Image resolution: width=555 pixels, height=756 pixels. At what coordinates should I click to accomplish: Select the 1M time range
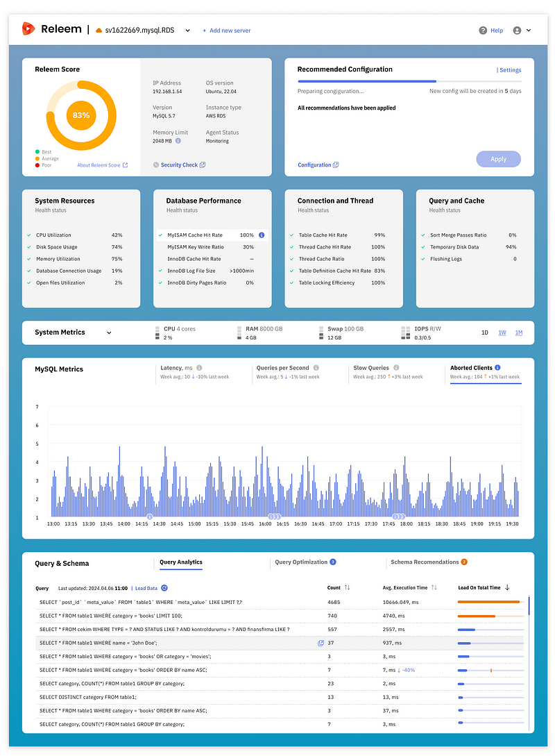[x=519, y=333]
